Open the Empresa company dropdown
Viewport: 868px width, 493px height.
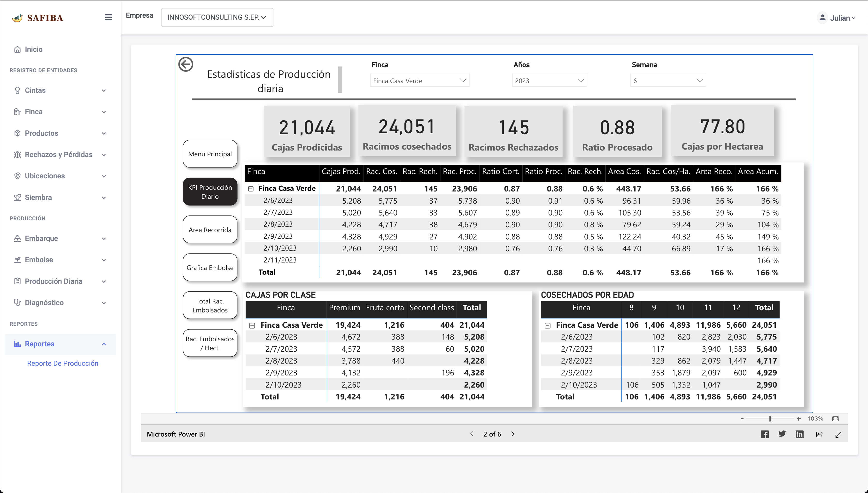(x=217, y=17)
